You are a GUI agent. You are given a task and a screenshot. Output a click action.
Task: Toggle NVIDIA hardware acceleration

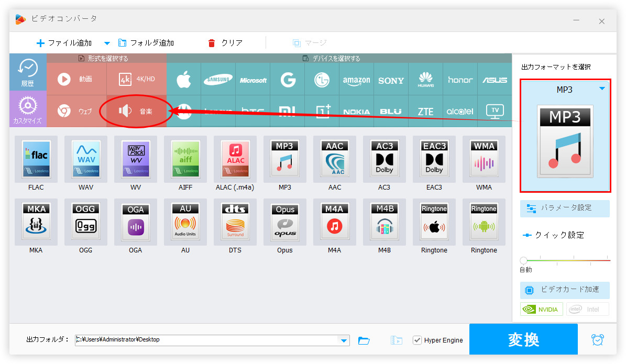coord(542,310)
